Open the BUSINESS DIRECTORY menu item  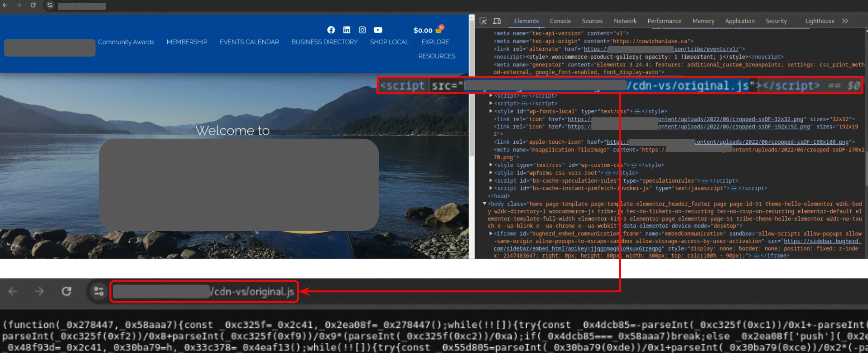pos(325,42)
